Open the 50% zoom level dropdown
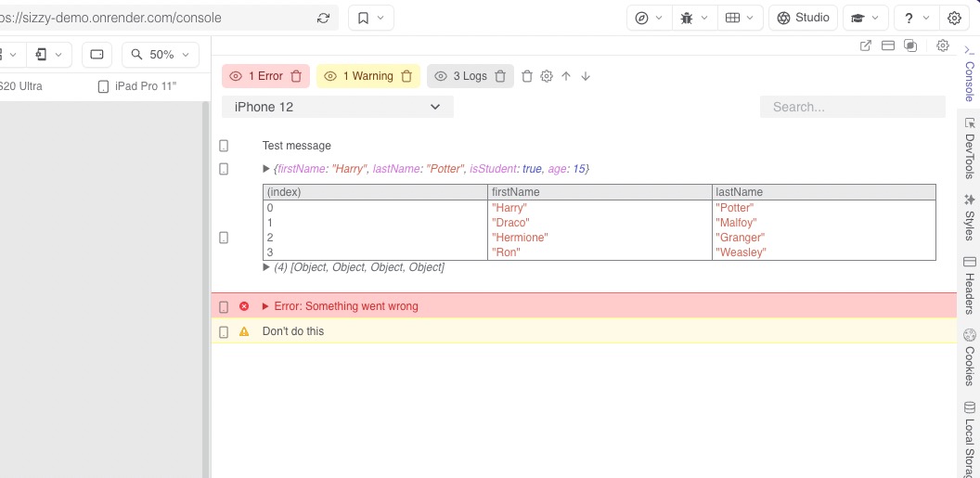Screen dimensions: 980x478 (161, 55)
